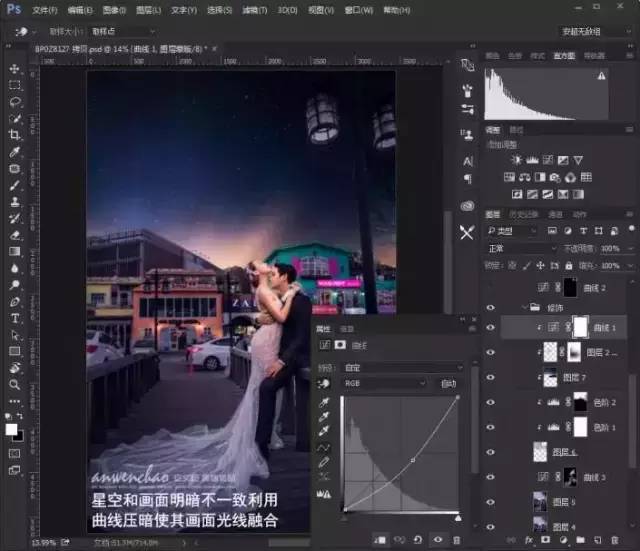
Task: Select the Brush tool
Action: coord(15,185)
